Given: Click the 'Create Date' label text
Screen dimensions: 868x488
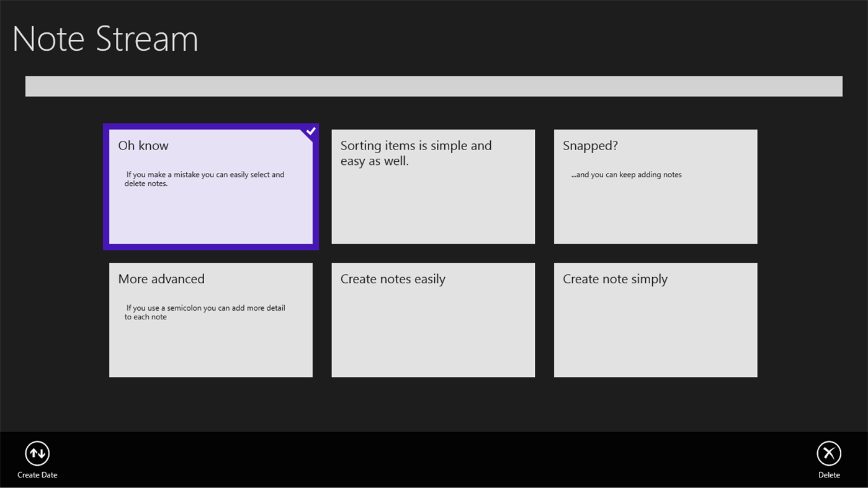Looking at the screenshot, I should point(37,474).
